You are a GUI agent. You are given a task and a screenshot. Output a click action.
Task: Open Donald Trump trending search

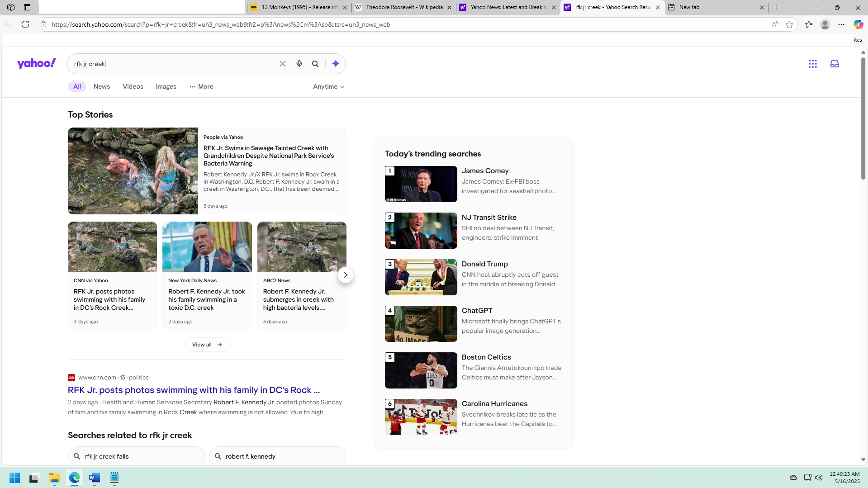click(x=473, y=277)
